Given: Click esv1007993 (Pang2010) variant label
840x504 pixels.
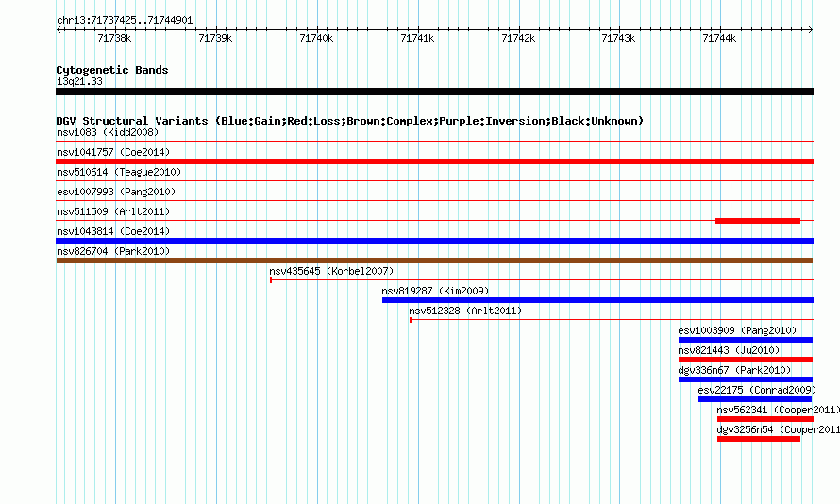Looking at the screenshot, I should click(x=116, y=192).
